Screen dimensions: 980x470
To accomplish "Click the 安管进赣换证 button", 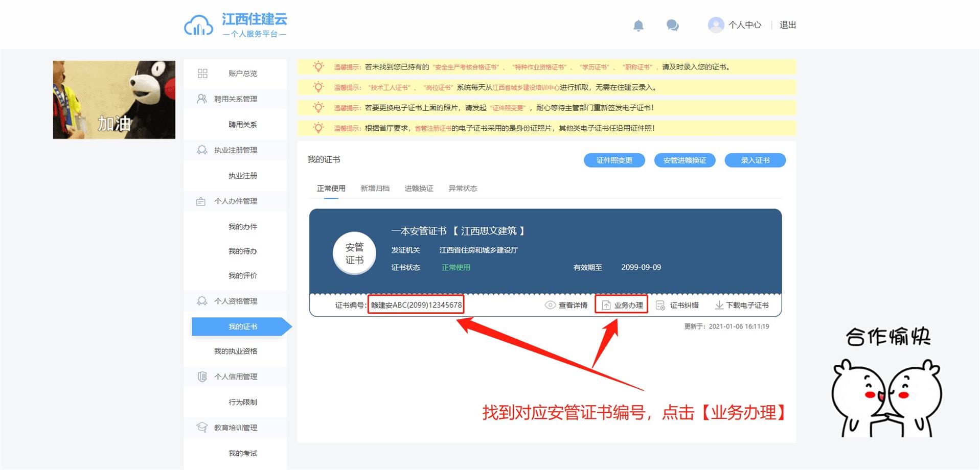I will point(685,160).
